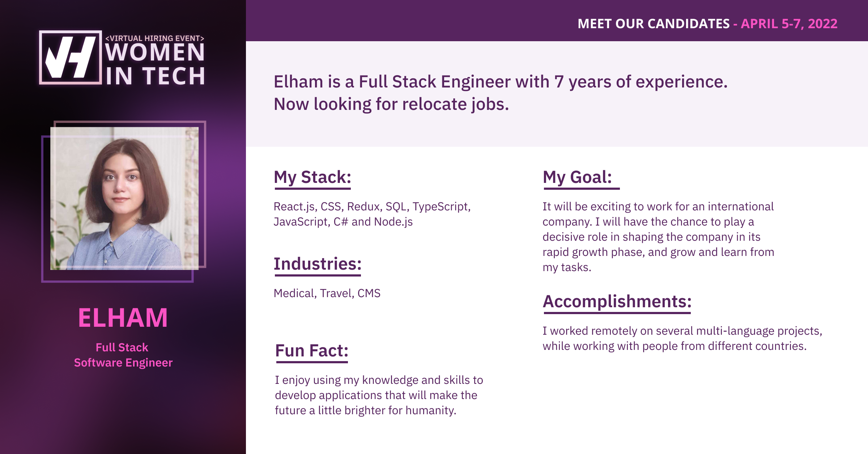Click the fun fact paragraph about humanity
This screenshot has height=454, width=868.
379,395
